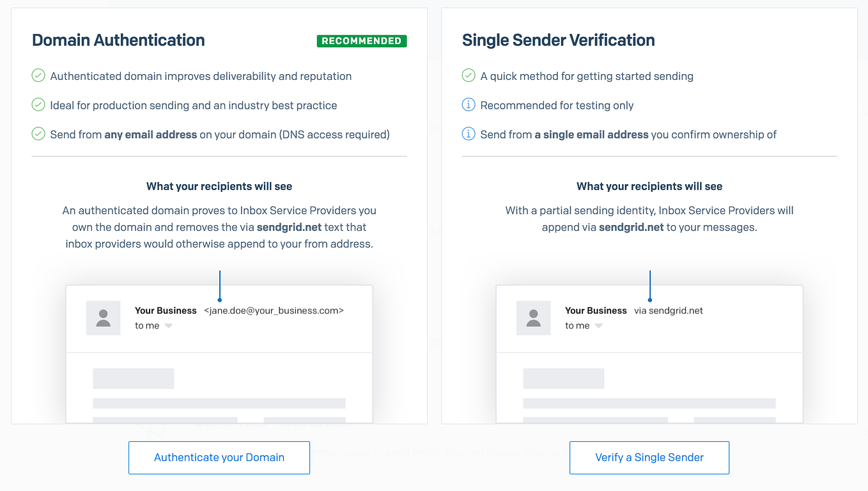Click avatar icon in Domain Authentication email preview

[x=103, y=318]
